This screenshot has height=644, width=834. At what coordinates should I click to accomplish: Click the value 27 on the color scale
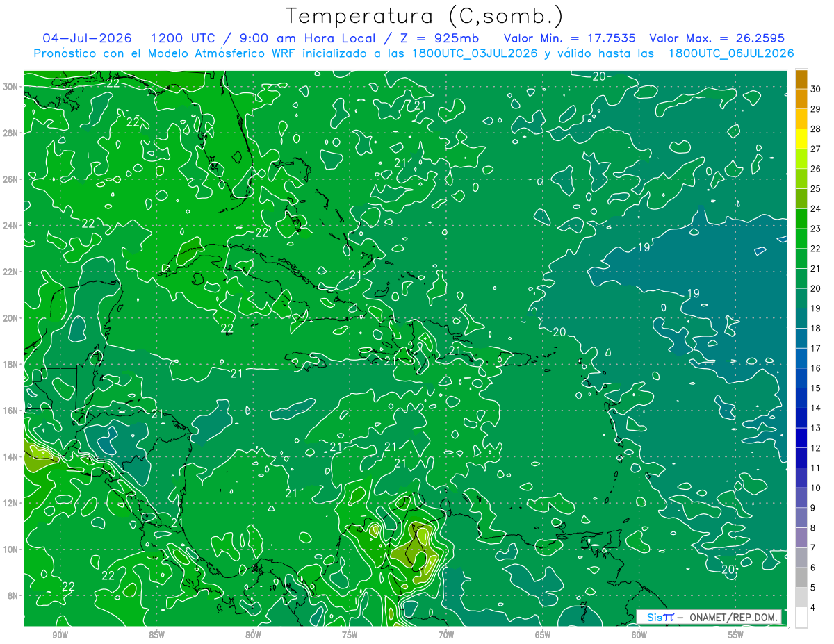(816, 149)
